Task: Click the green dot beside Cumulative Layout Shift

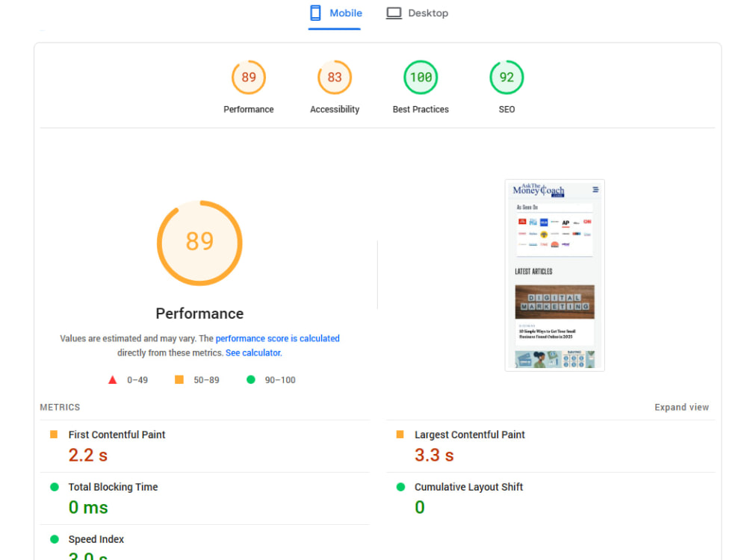Action: (x=400, y=487)
